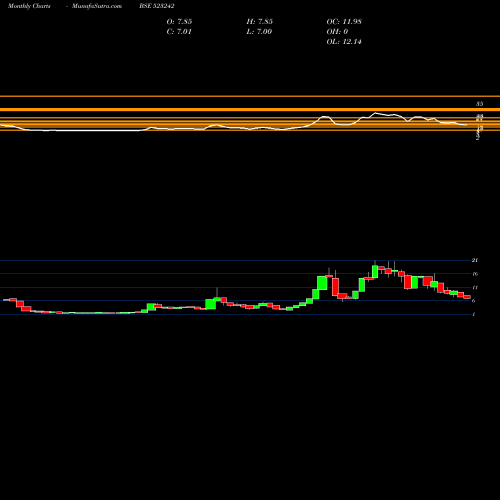
Task: Click the 'Monthly Charts' title text
Action: 29,6
